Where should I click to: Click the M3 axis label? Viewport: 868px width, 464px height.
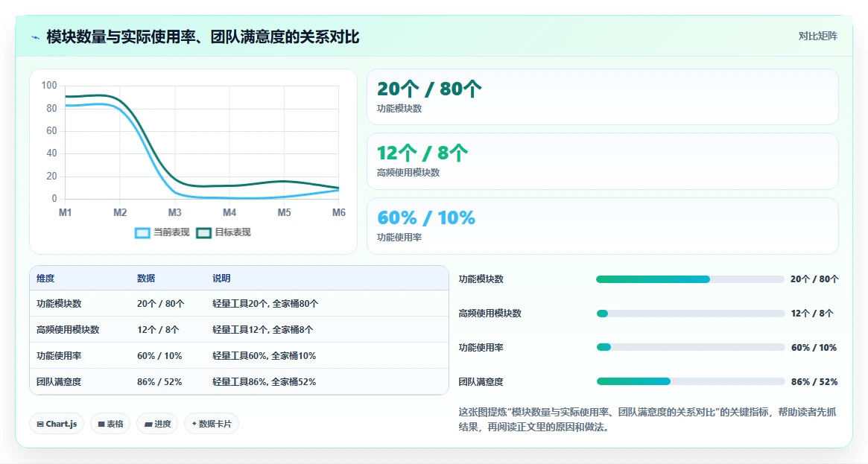pos(175,212)
